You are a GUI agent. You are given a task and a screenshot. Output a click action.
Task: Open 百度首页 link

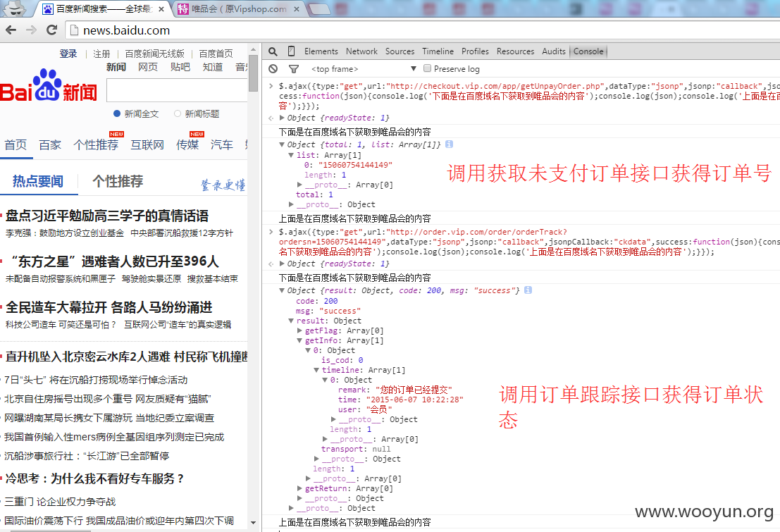216,54
